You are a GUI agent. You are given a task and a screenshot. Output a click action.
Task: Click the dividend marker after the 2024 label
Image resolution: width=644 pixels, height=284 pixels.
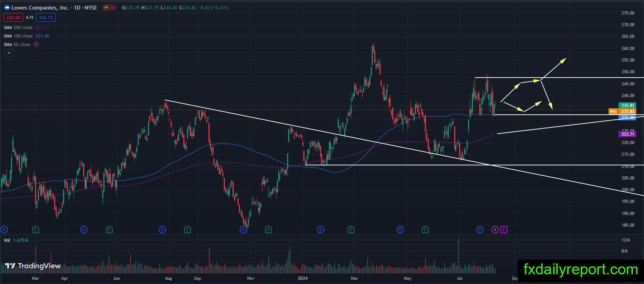click(x=320, y=230)
